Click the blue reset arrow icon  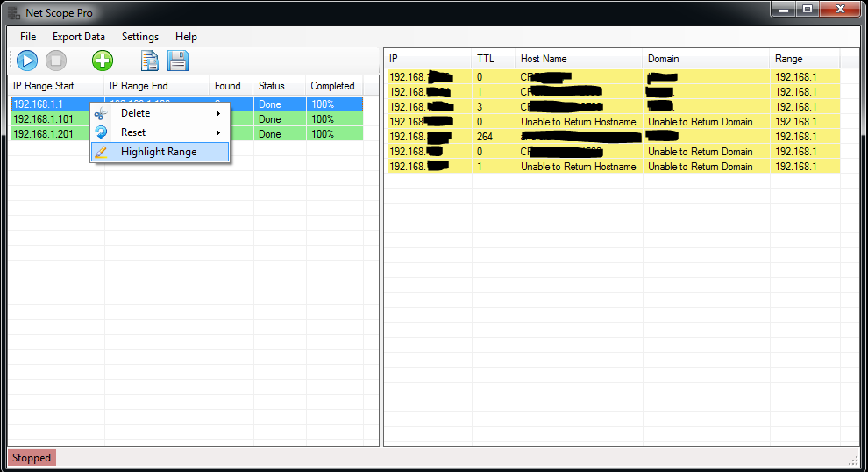(x=101, y=132)
